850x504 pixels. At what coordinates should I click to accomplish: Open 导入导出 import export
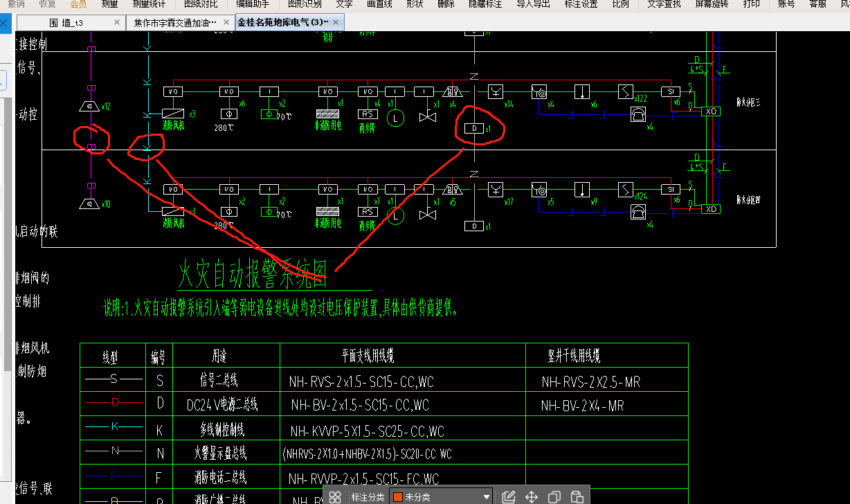pyautogui.click(x=534, y=4)
